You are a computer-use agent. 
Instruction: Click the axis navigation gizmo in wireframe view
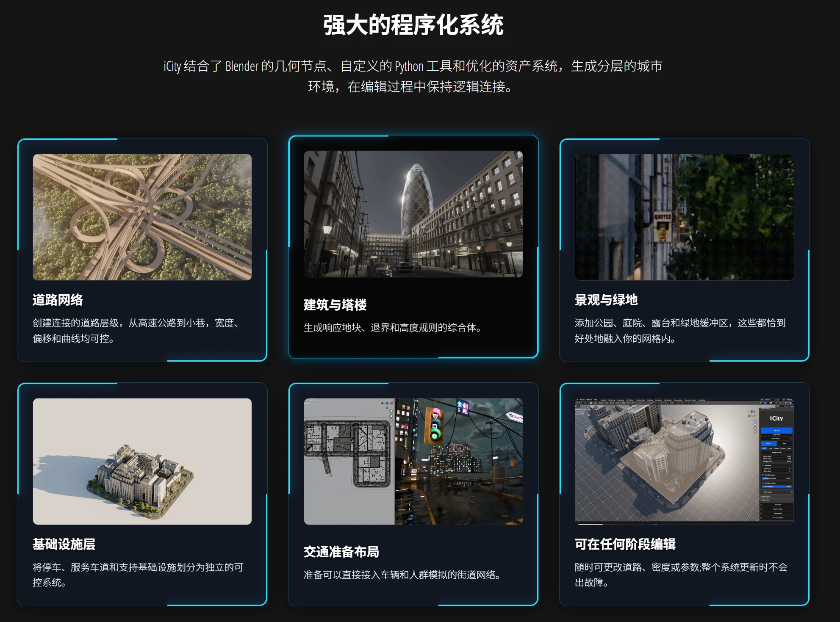(x=386, y=403)
